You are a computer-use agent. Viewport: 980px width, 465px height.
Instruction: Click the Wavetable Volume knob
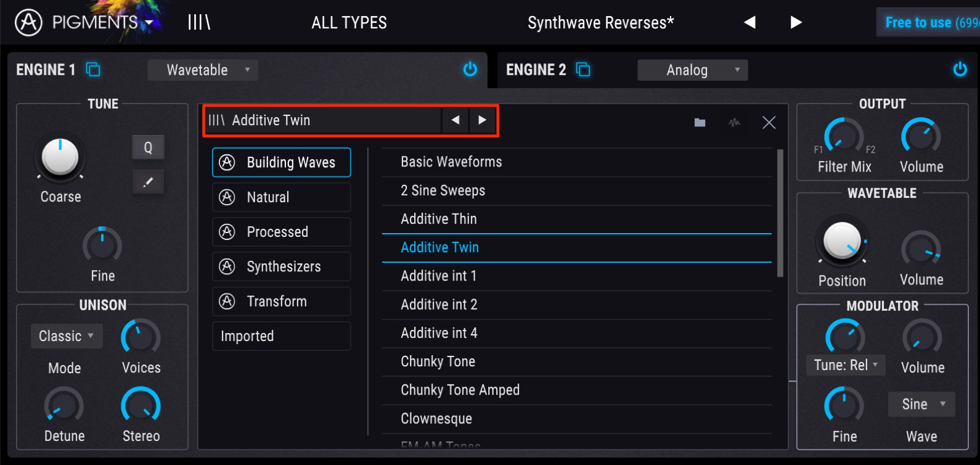921,250
